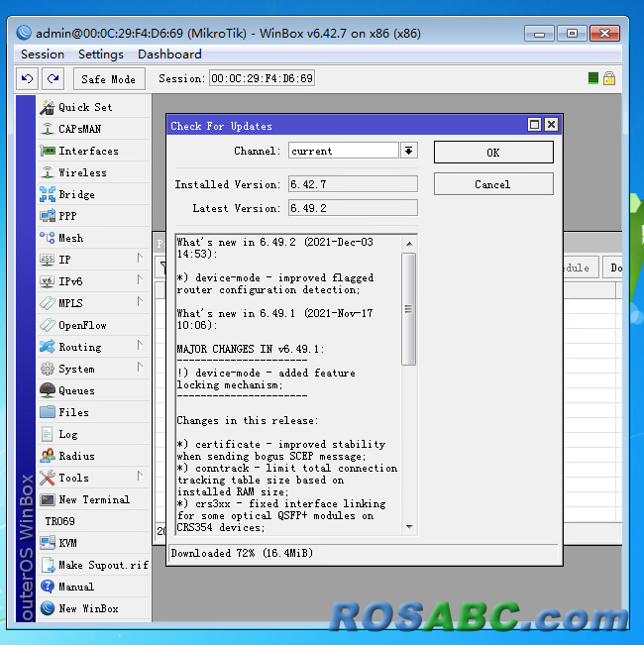Open the Wireless section

pos(94,172)
